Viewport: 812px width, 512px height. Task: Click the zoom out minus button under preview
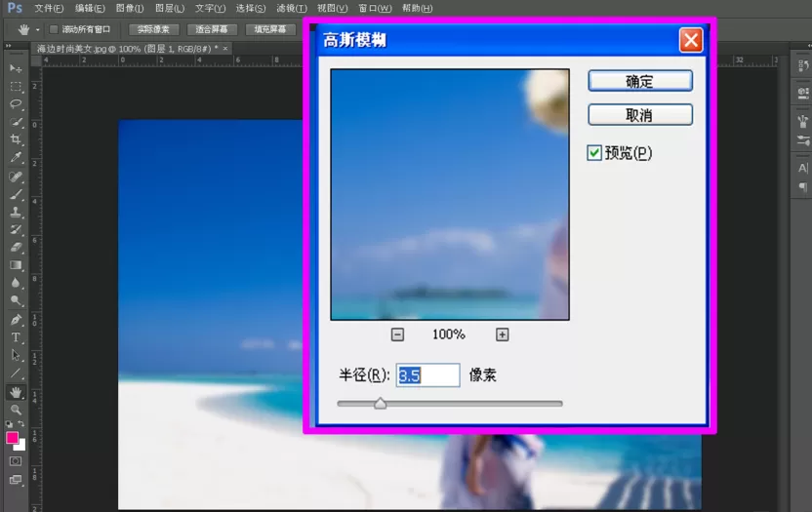point(397,335)
